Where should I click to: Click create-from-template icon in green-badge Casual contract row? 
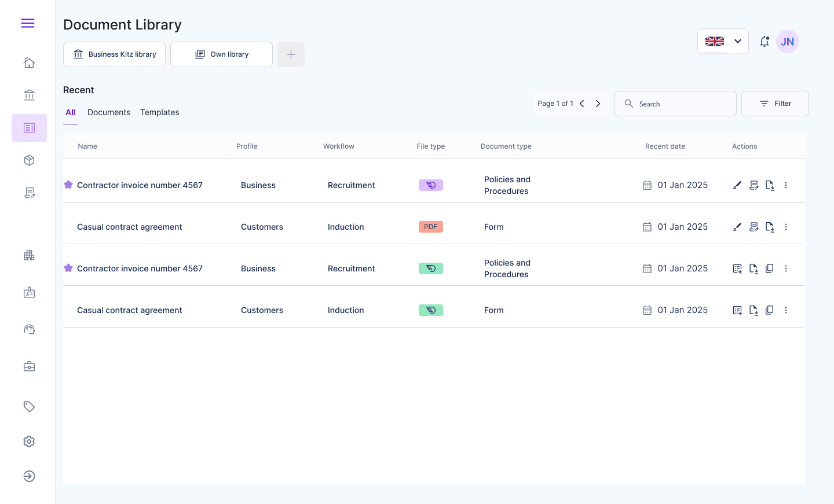coord(737,310)
